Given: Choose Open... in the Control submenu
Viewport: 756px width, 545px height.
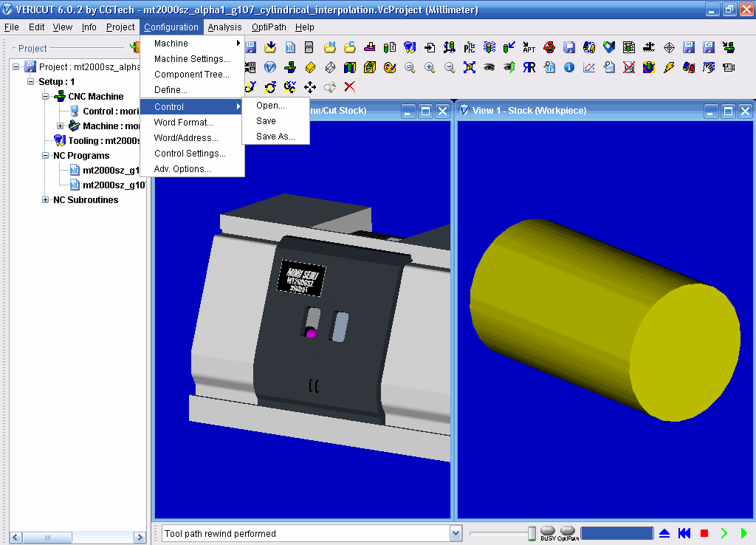Looking at the screenshot, I should (x=276, y=106).
